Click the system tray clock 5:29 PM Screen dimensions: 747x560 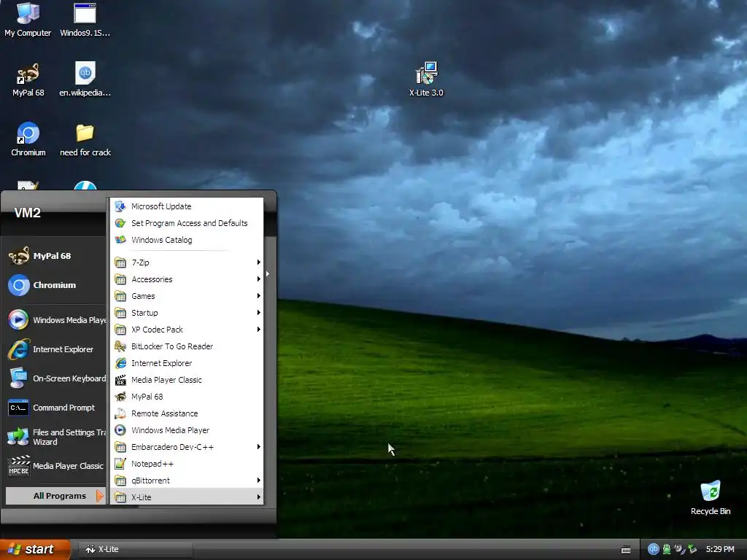(x=720, y=549)
